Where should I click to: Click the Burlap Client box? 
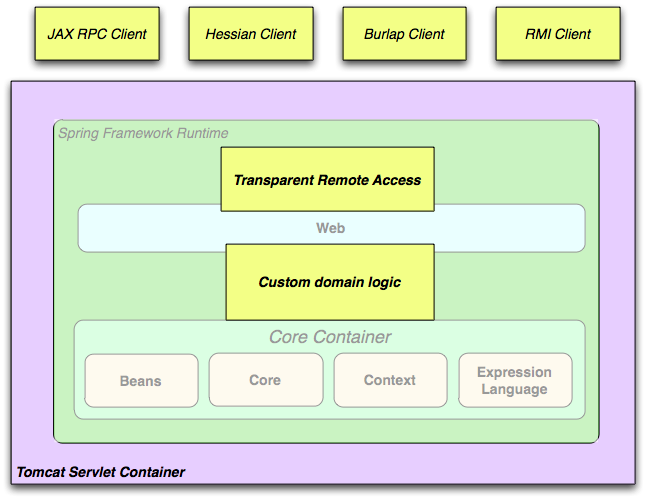404,34
